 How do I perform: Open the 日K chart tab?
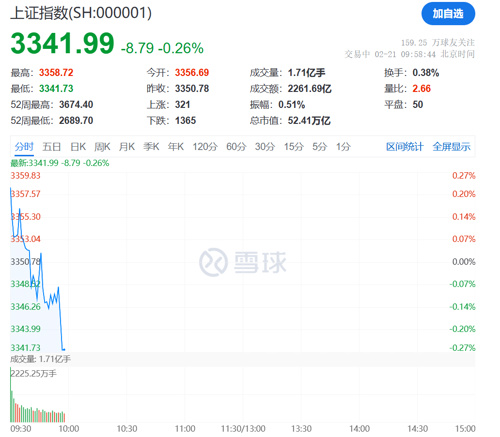pyautogui.click(x=78, y=147)
